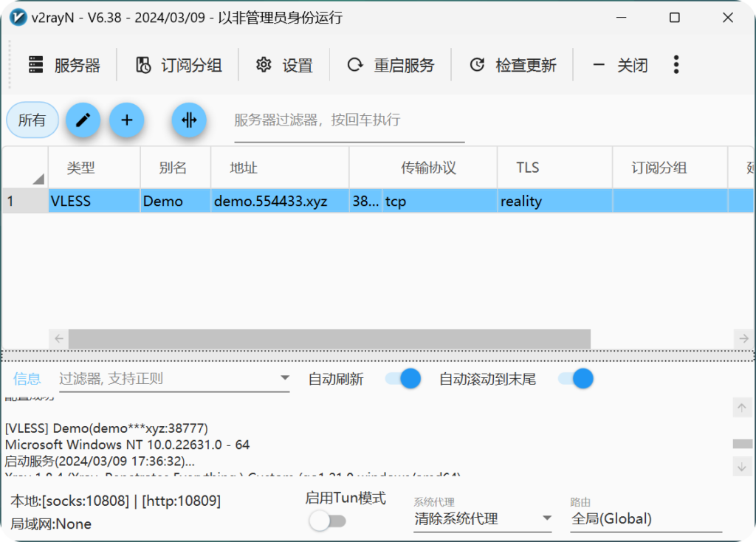Click the 重启服务 button
This screenshot has width=756, height=542.
tap(391, 66)
